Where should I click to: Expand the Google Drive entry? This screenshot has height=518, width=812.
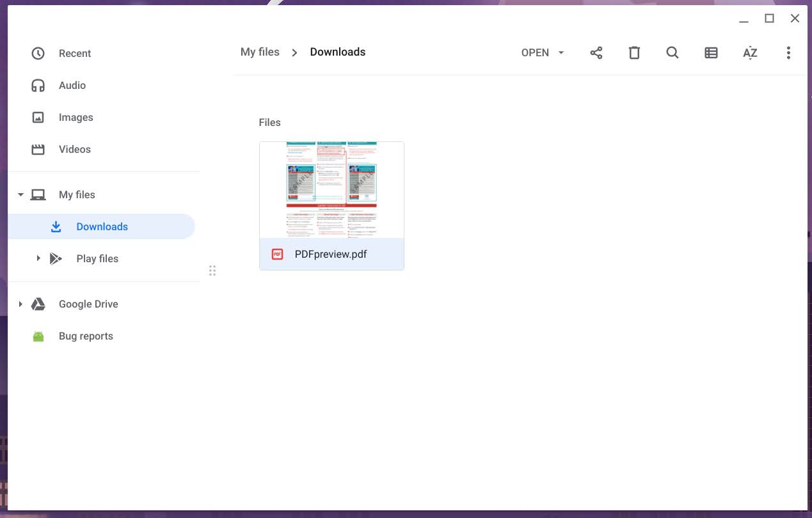click(x=20, y=304)
